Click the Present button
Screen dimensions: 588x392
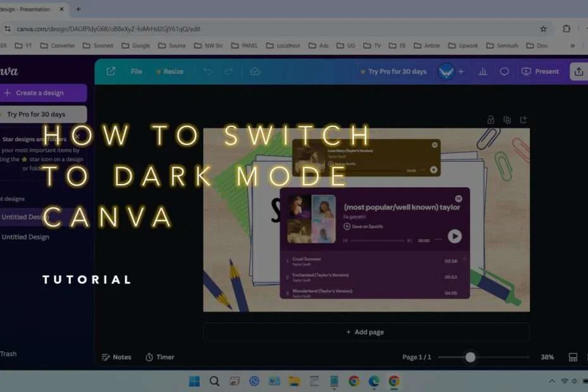point(541,71)
